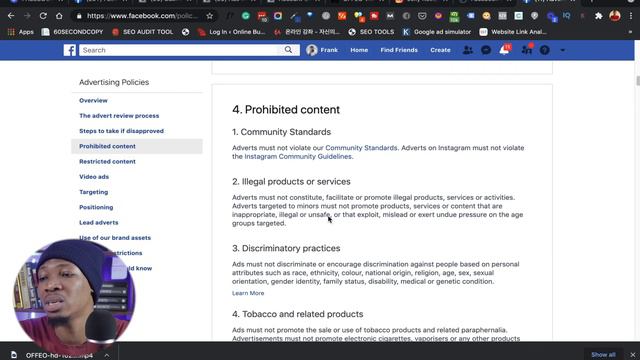Open Find Friends
Viewport: 640px width, 360px height.
click(x=399, y=50)
